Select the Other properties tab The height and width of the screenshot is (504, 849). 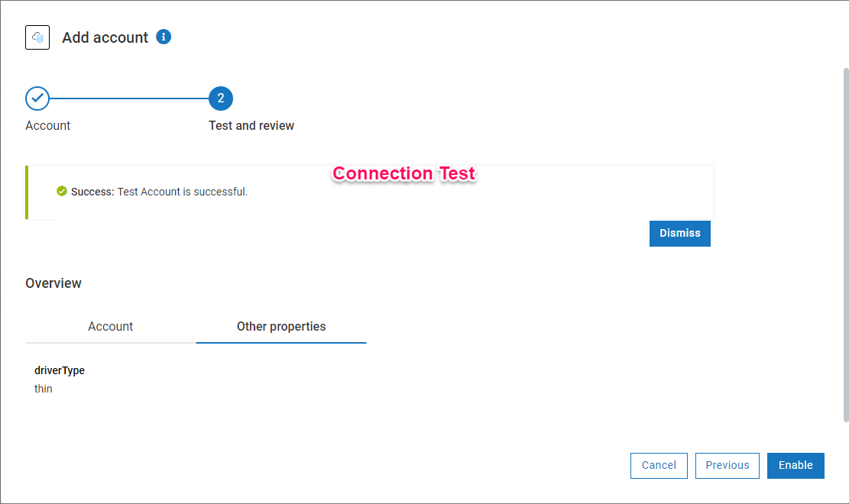[281, 327]
